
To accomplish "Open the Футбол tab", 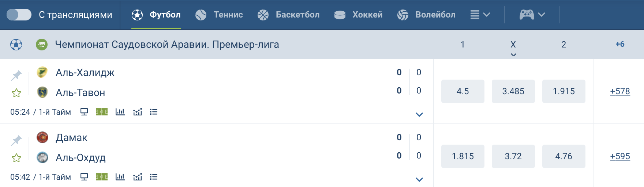I will [156, 15].
